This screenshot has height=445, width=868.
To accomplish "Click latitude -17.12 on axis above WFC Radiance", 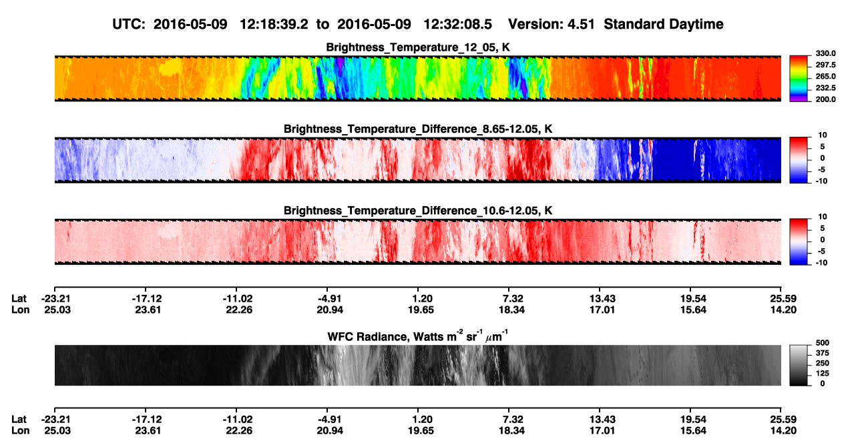I will [x=146, y=298].
